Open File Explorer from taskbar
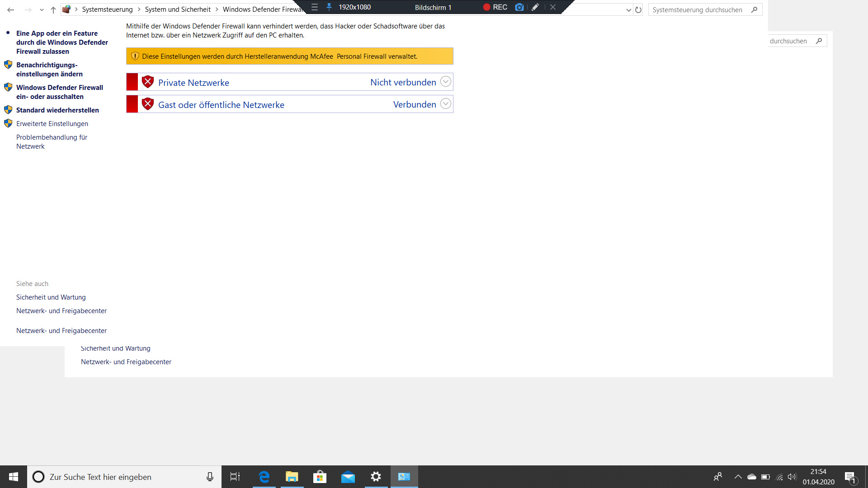Image resolution: width=868 pixels, height=488 pixels. pyautogui.click(x=292, y=477)
